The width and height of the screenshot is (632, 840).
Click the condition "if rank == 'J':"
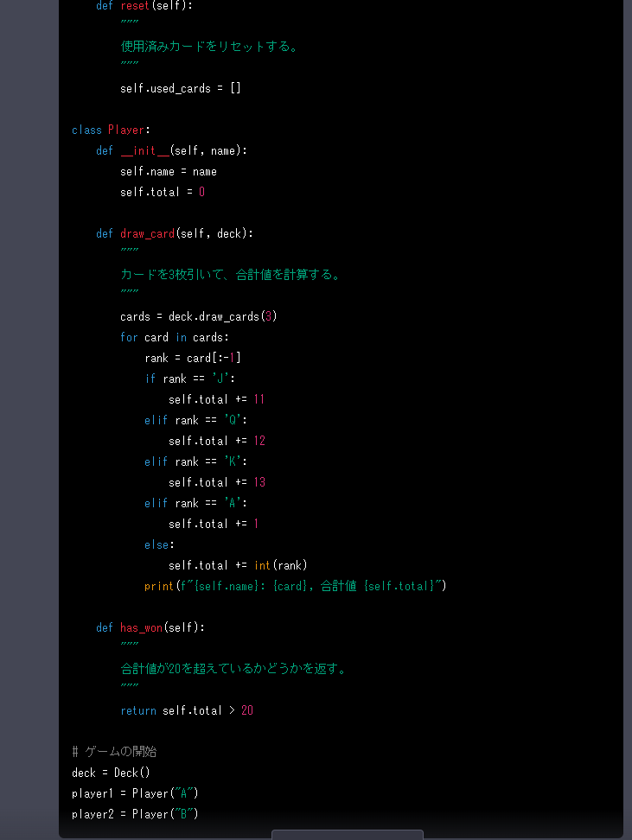[x=189, y=379]
